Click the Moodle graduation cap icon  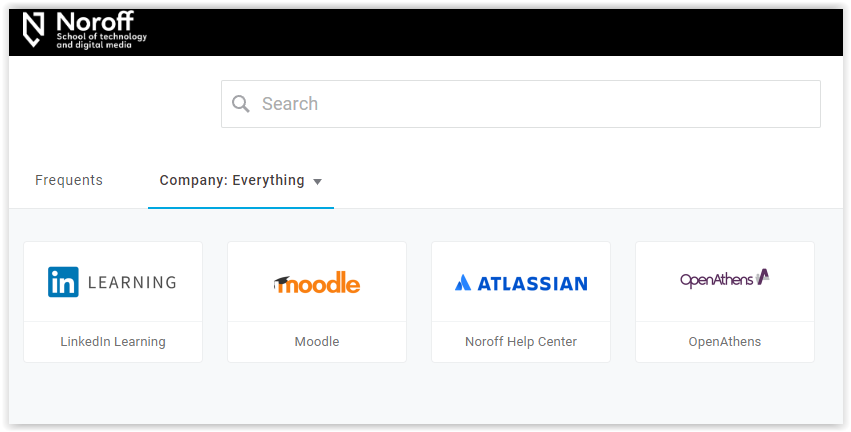coord(282,282)
